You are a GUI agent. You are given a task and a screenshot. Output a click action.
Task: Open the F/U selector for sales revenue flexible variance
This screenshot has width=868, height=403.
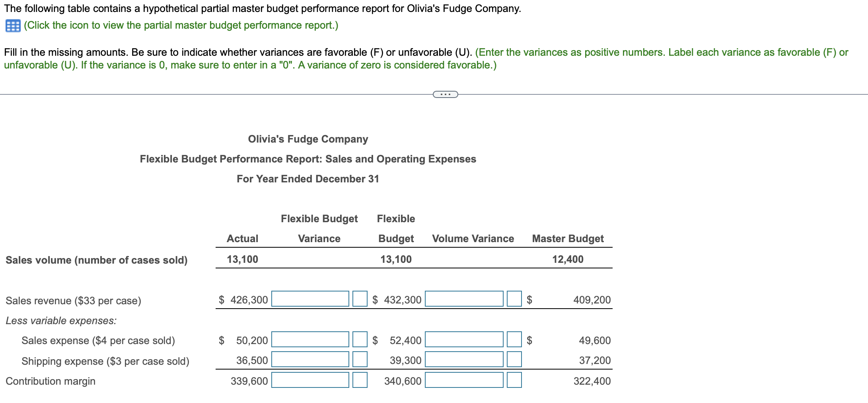(x=360, y=299)
